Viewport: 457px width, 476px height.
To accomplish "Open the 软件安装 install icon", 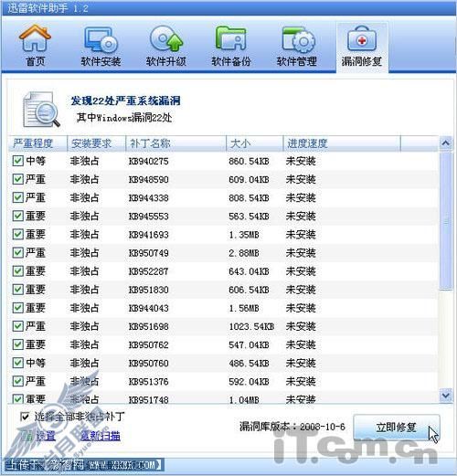I will tap(101, 39).
